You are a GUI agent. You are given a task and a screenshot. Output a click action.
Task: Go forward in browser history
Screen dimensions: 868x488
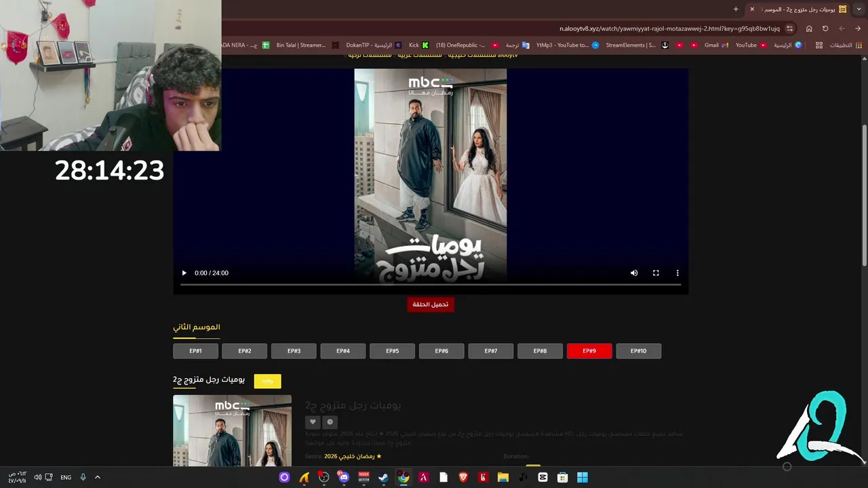pos(842,28)
